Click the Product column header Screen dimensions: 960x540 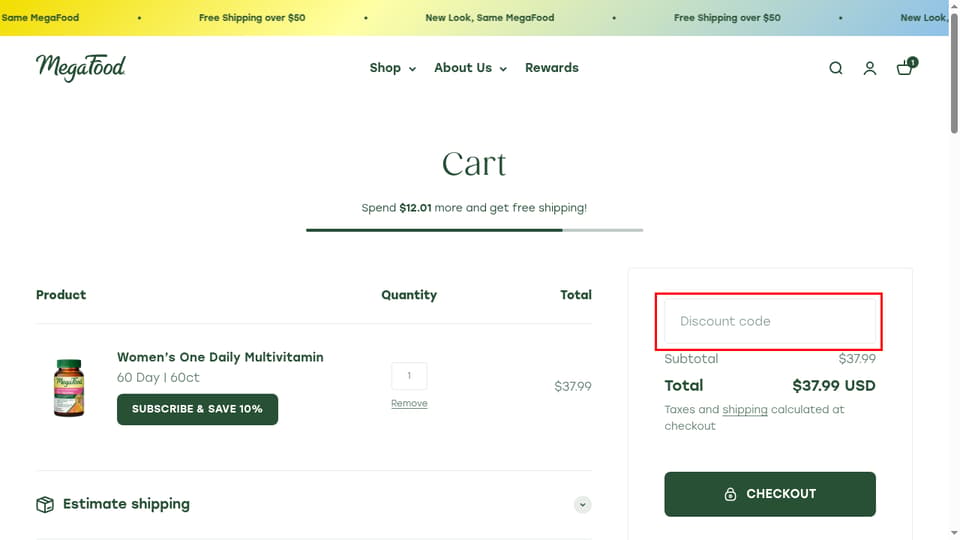[61, 295]
